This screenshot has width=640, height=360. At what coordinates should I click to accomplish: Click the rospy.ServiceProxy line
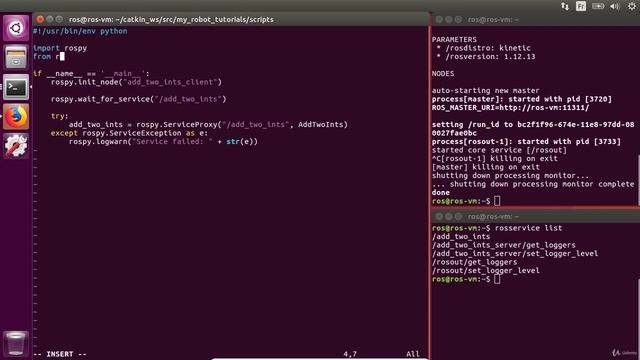point(208,124)
